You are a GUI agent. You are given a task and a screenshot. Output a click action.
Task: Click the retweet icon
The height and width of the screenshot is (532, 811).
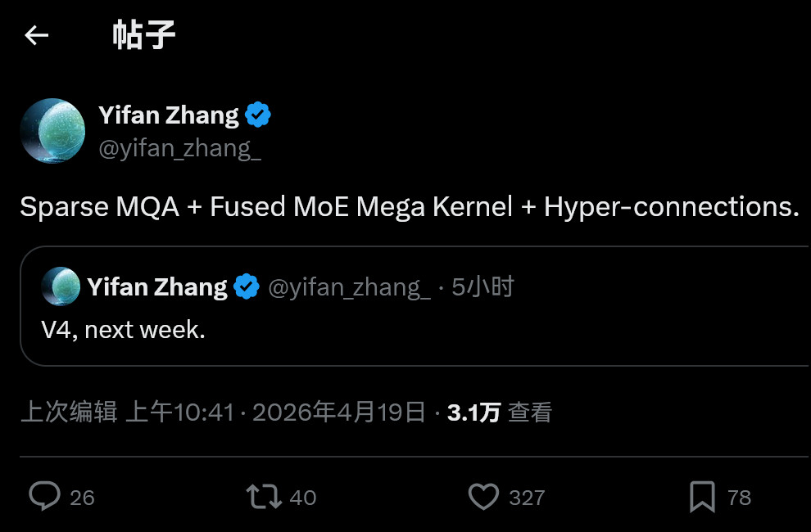(x=264, y=495)
